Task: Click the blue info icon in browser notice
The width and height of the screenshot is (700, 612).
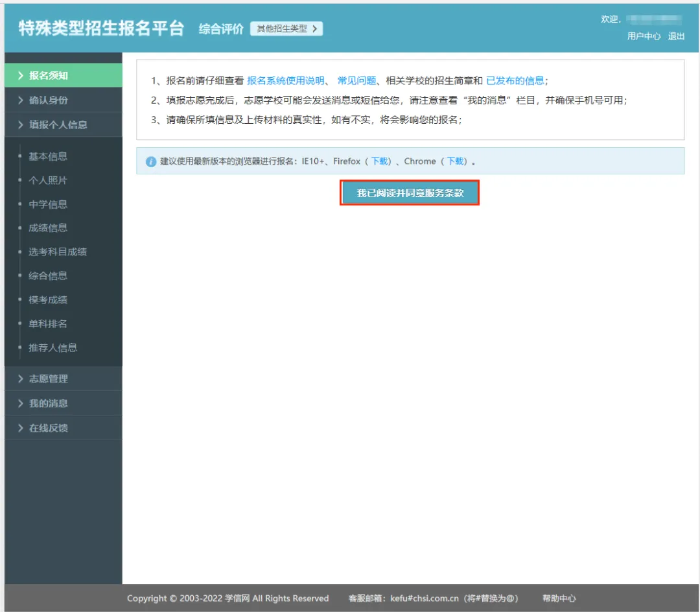Action: click(x=150, y=161)
